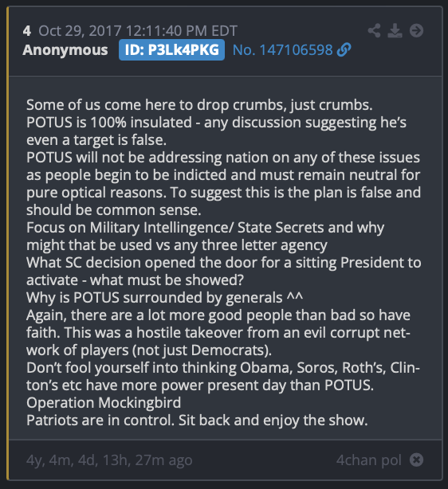Screen dimensions: 448x489
Task: Copy permalink using the chain link icon
Action: point(344,50)
